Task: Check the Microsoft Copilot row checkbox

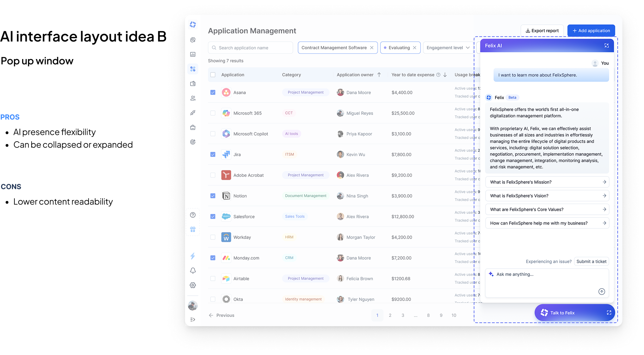Action: (213, 134)
